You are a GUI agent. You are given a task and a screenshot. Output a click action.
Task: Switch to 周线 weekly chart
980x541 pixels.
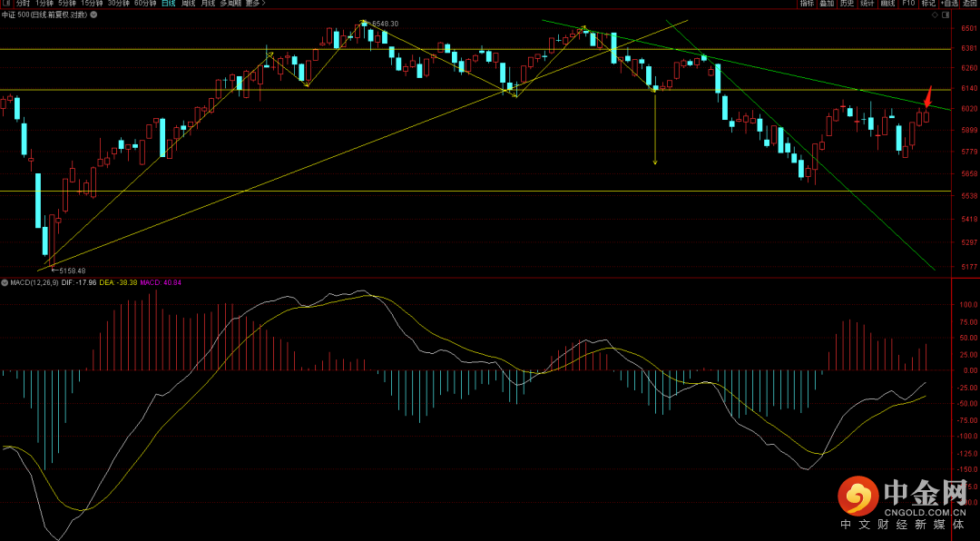click(188, 3)
